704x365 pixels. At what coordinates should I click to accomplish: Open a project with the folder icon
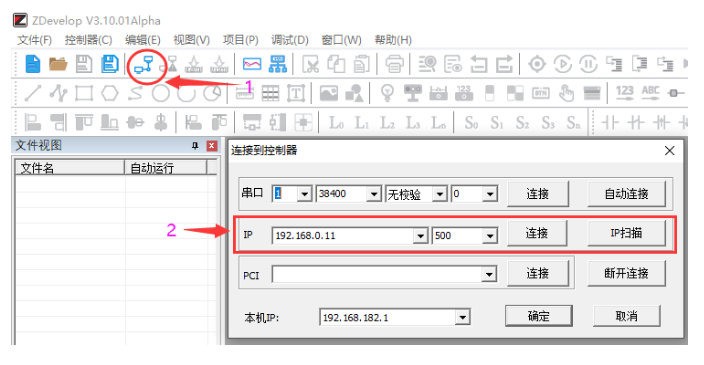coord(58,64)
